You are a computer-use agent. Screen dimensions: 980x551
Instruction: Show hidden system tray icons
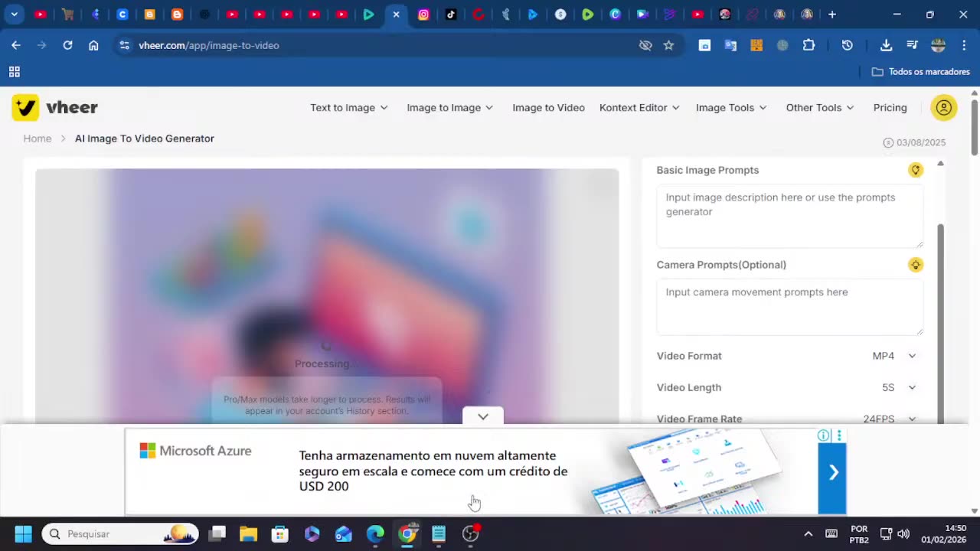point(808,533)
